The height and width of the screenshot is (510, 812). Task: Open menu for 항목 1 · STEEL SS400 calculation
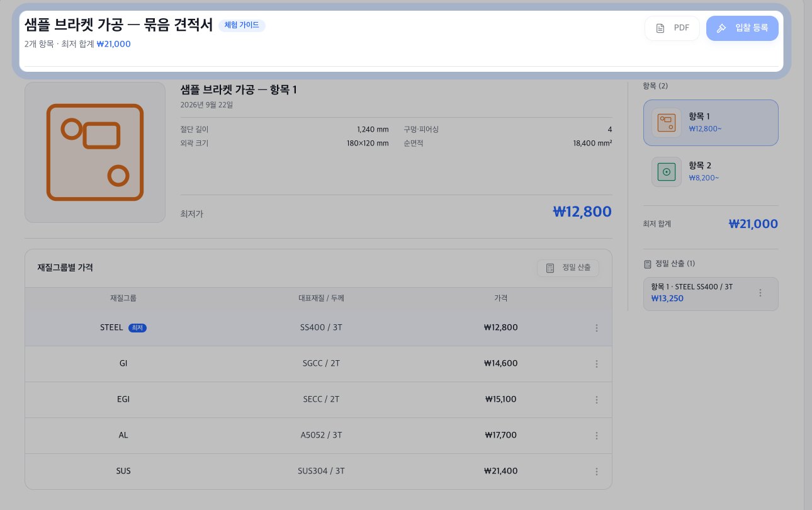coord(760,293)
